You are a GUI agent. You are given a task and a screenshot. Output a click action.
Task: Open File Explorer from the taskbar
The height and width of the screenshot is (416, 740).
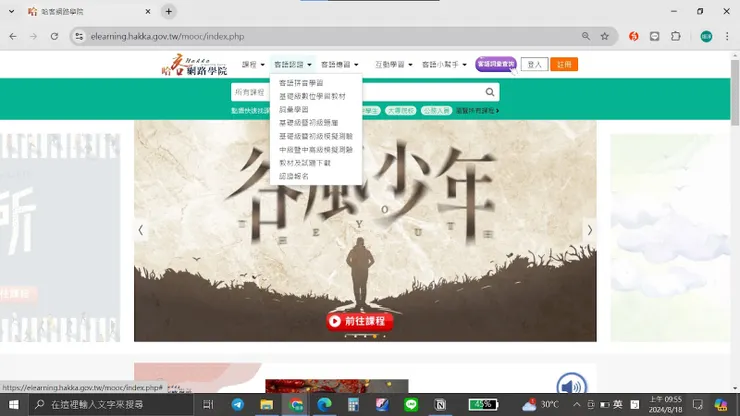point(267,405)
